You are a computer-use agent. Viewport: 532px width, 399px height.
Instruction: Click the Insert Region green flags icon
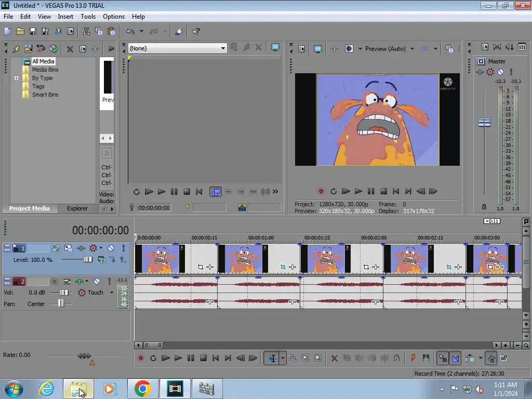click(426, 358)
